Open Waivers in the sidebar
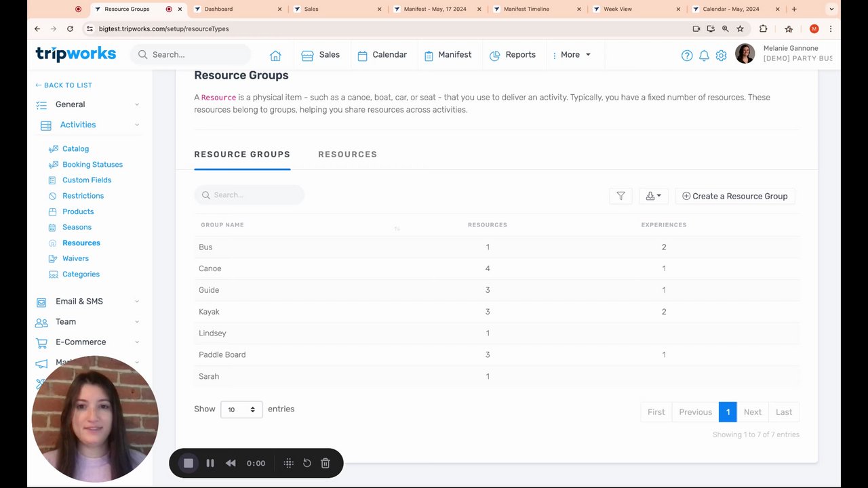868x488 pixels. point(75,258)
